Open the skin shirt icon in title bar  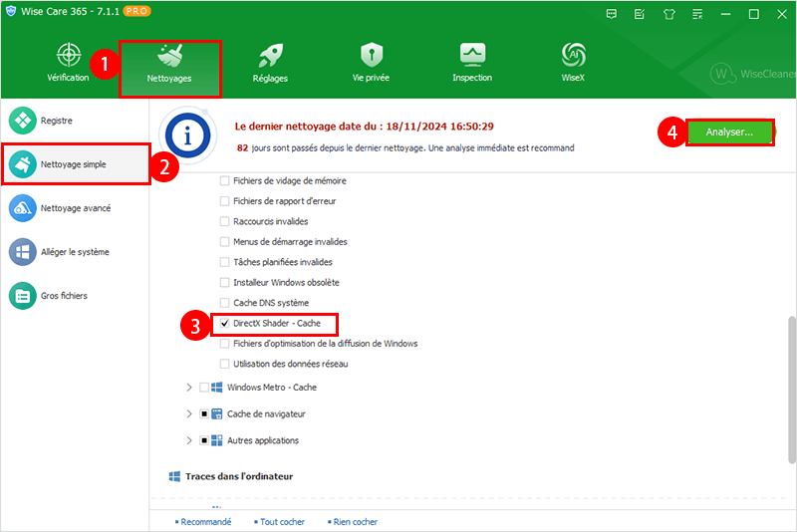pyautogui.click(x=668, y=14)
